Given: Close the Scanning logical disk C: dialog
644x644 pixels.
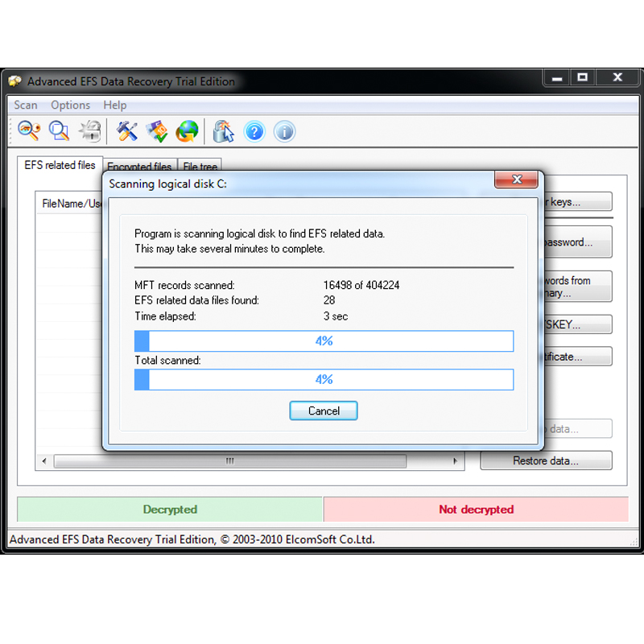Looking at the screenshot, I should point(516,180).
